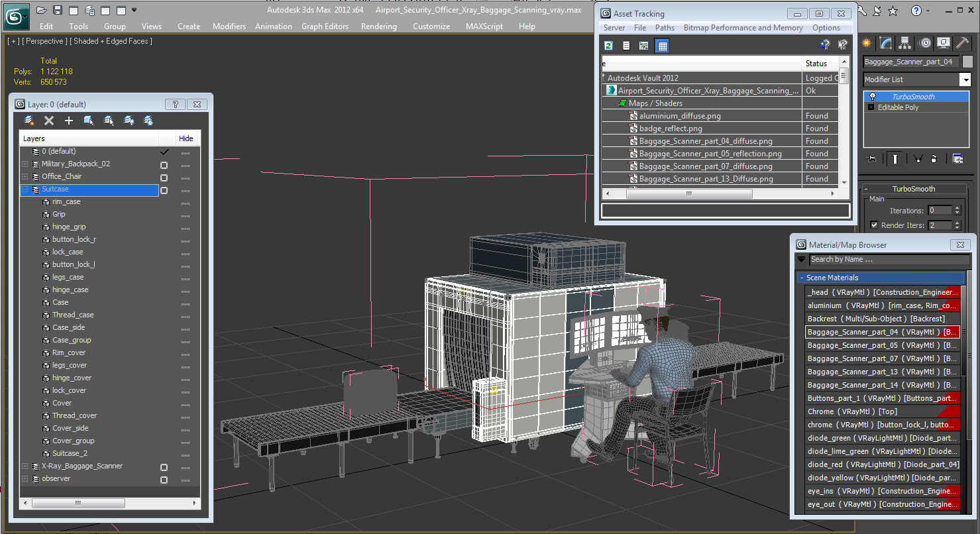Click Status Log icon in Asset Tracking
980x534 pixels.
pyautogui.click(x=626, y=46)
